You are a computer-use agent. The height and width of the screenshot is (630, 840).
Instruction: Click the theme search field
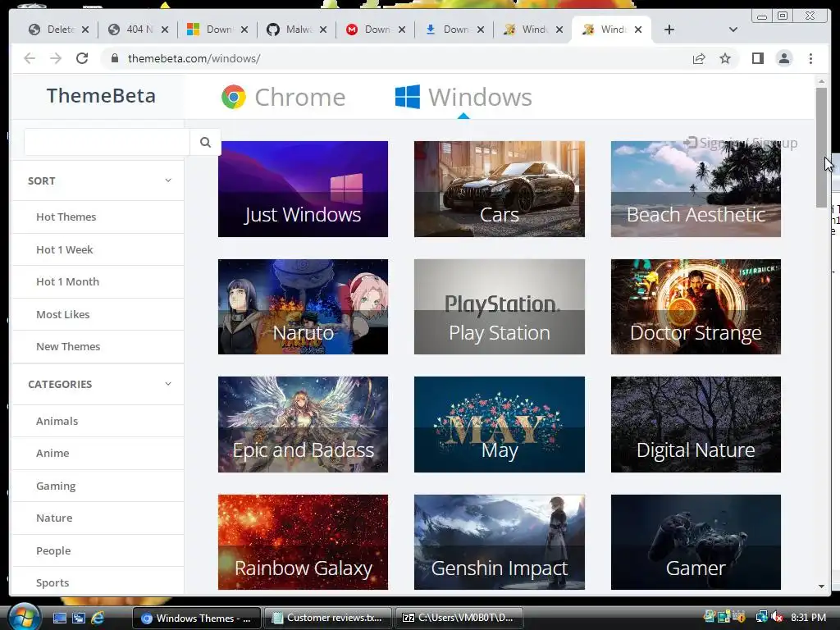pos(107,142)
